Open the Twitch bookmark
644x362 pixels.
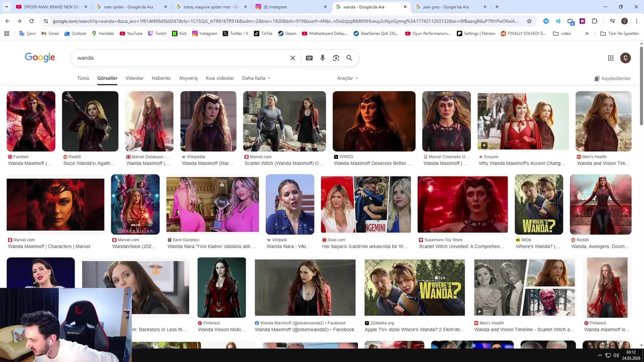(157, 34)
